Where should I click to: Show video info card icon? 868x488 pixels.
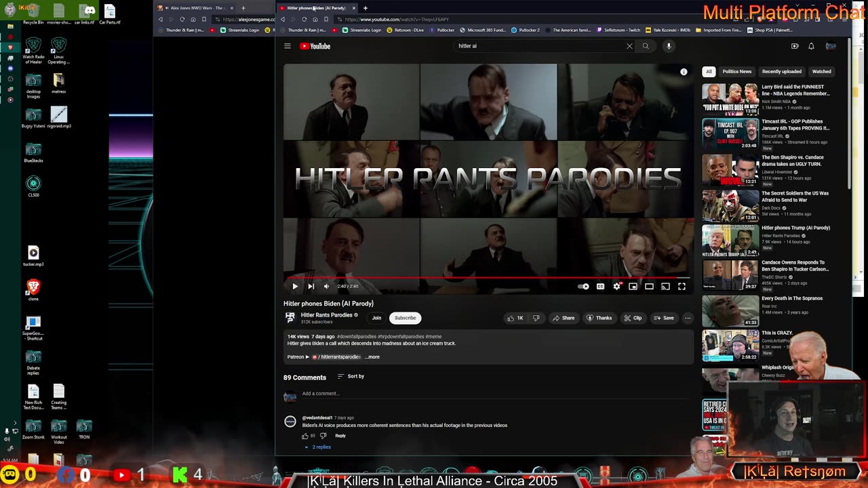click(x=684, y=72)
